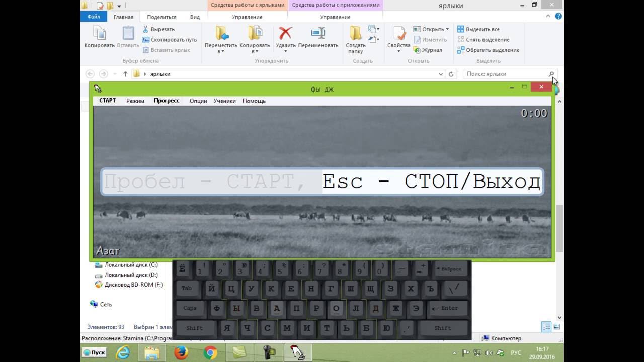Image resolution: width=644 pixels, height=362 pixels.
Task: Create a new folder (Создать папку)
Action: click(356, 40)
